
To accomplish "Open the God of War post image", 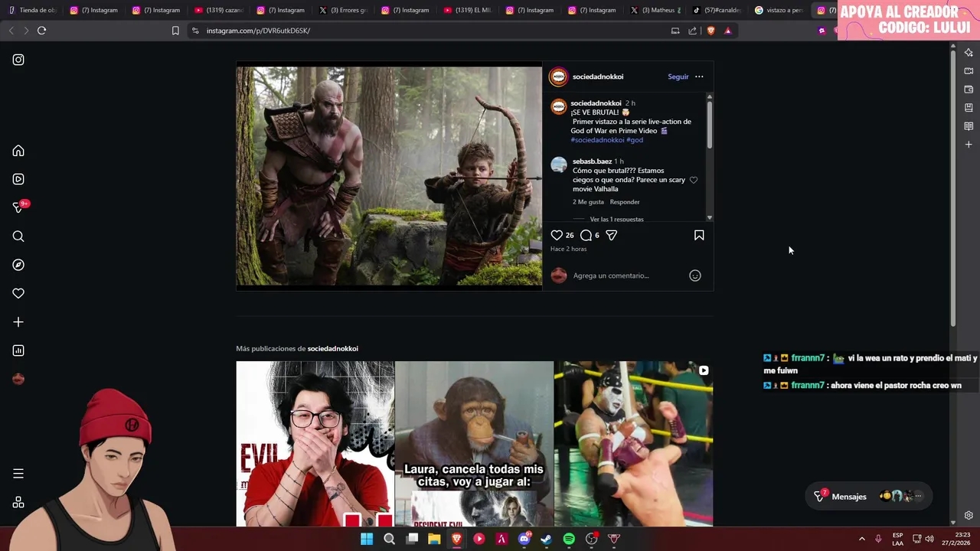I will 389,176.
